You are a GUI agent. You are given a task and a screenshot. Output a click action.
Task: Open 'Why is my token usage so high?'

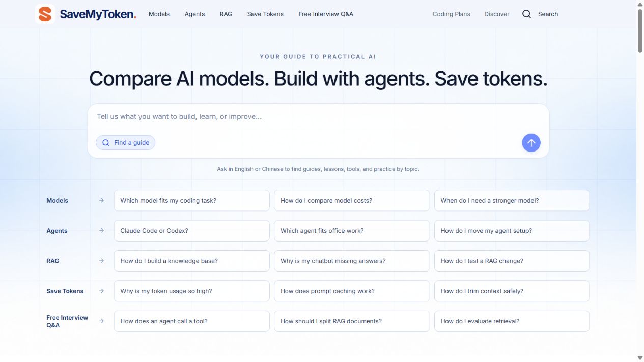pyautogui.click(x=192, y=291)
